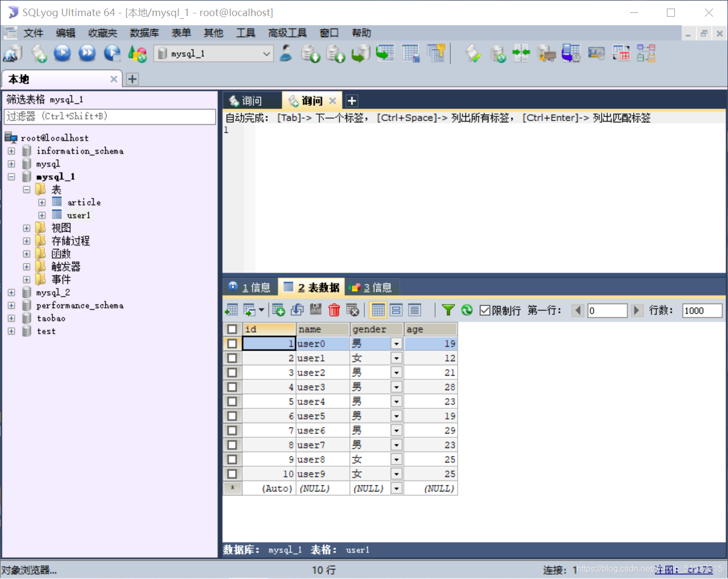Click the execute all queries icon
This screenshot has height=579, width=728.
[87, 53]
